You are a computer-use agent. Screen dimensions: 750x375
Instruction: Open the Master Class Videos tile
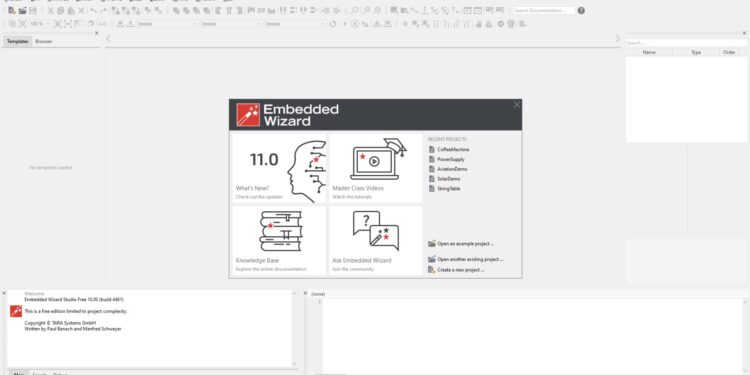[x=375, y=168]
